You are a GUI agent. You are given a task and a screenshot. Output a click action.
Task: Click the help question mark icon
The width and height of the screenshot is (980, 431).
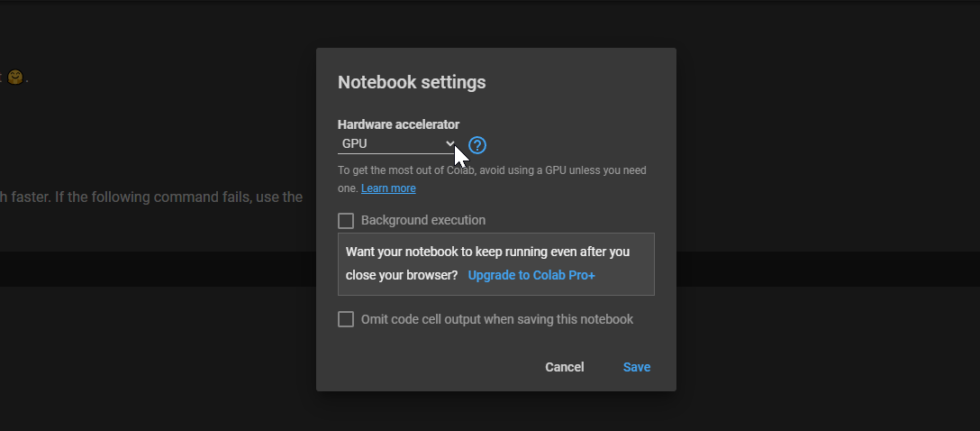click(x=477, y=145)
